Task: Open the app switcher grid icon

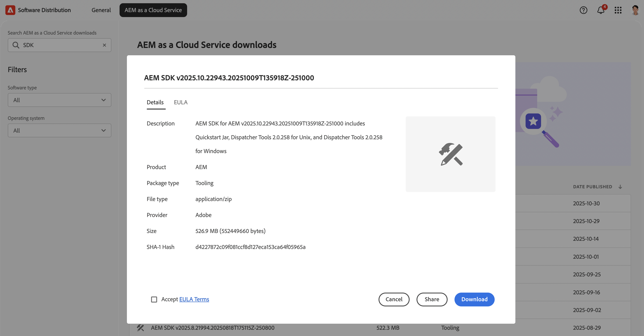Action: 618,10
